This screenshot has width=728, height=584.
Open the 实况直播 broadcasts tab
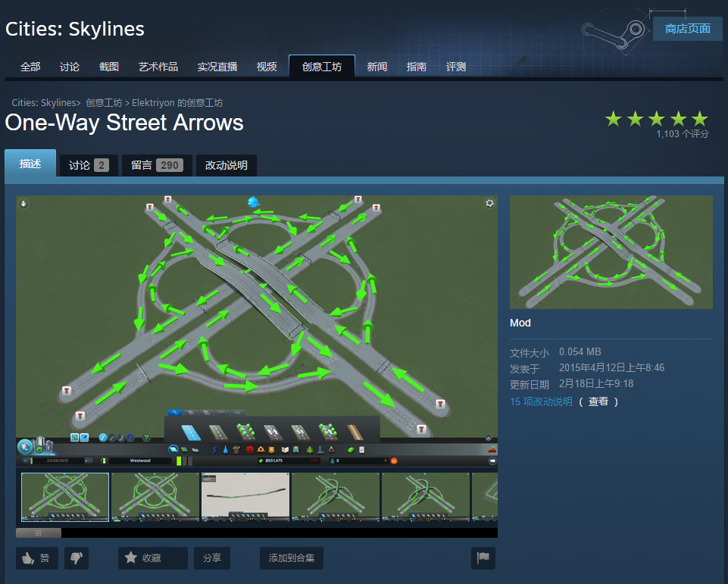(x=217, y=67)
